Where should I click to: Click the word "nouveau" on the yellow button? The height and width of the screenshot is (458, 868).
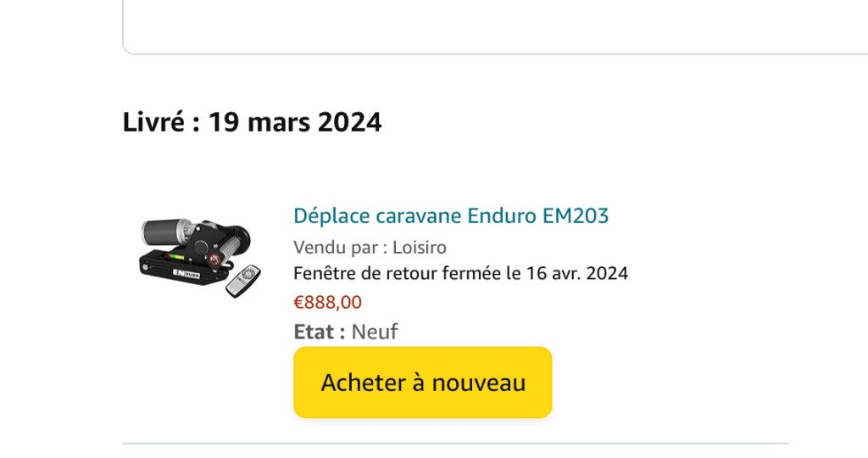(x=479, y=383)
